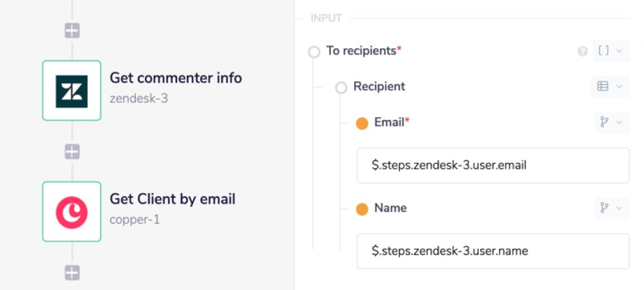Click the array brackets icon for To recipients
The image size is (644, 290).
click(x=603, y=51)
